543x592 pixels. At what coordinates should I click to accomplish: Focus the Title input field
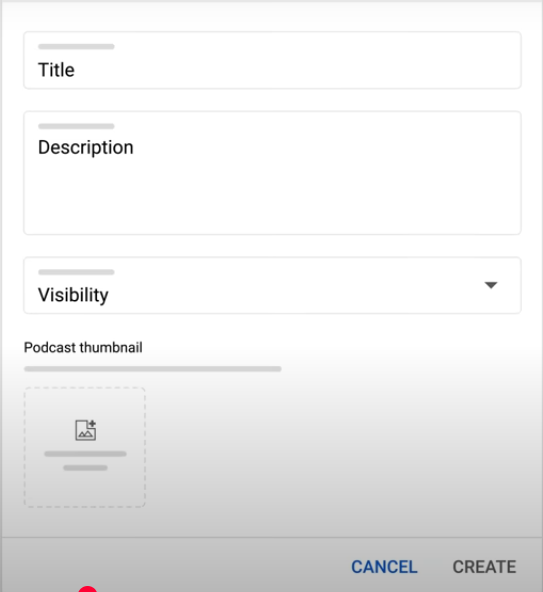(272, 60)
